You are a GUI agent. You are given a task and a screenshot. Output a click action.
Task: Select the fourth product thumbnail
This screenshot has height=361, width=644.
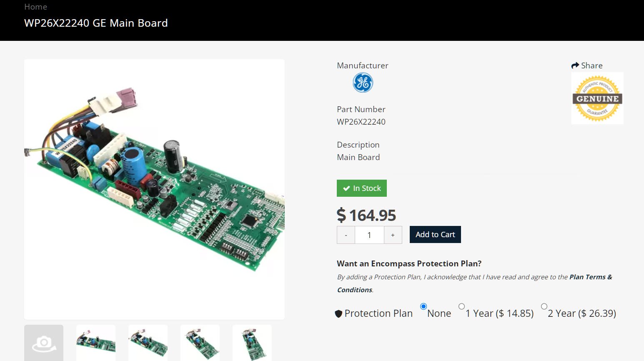point(200,343)
